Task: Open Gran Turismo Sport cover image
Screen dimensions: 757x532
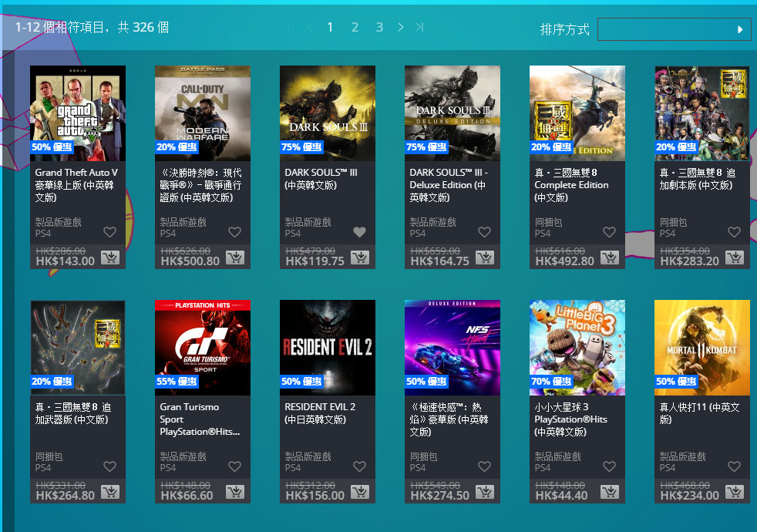Action: click(x=203, y=348)
